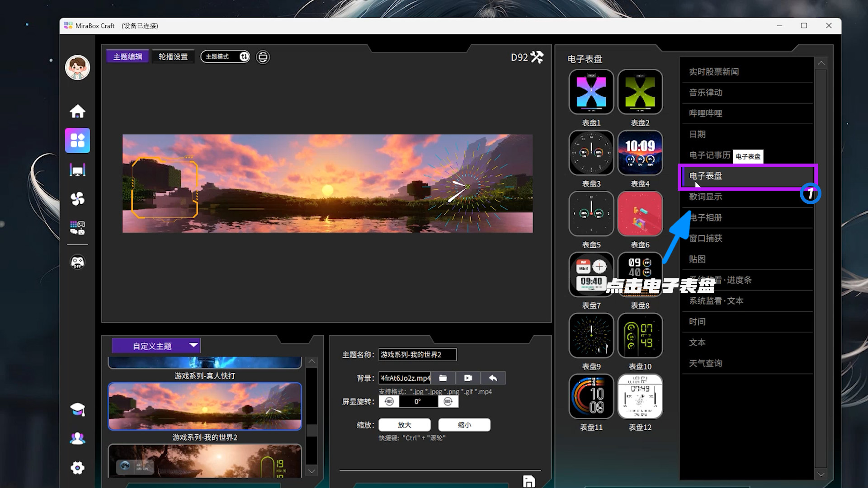Toggle the 主题模式 switch
The width and height of the screenshot is (868, 488).
225,56
